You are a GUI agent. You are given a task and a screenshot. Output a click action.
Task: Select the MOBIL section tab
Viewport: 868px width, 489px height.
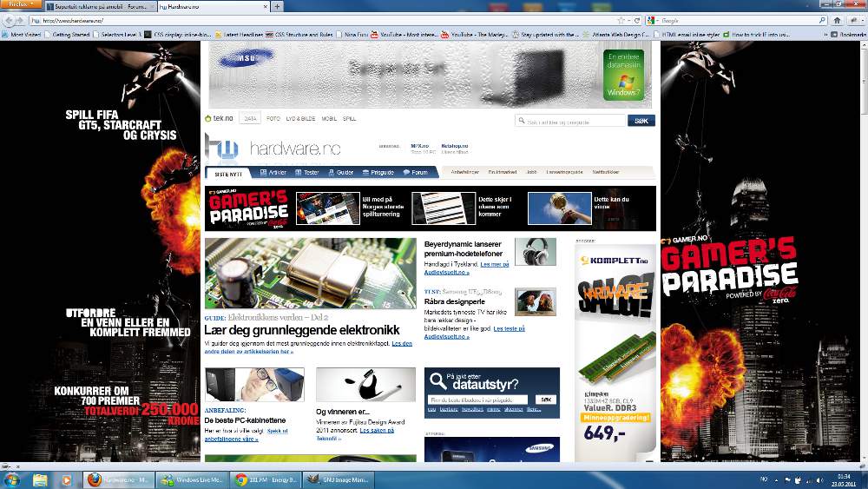(x=329, y=118)
